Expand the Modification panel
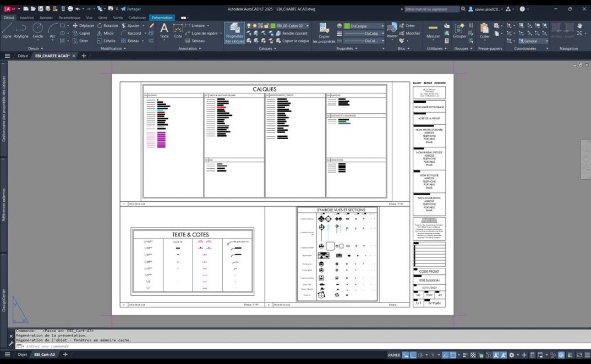Screen dimensions: 591x364 (x=113, y=48)
